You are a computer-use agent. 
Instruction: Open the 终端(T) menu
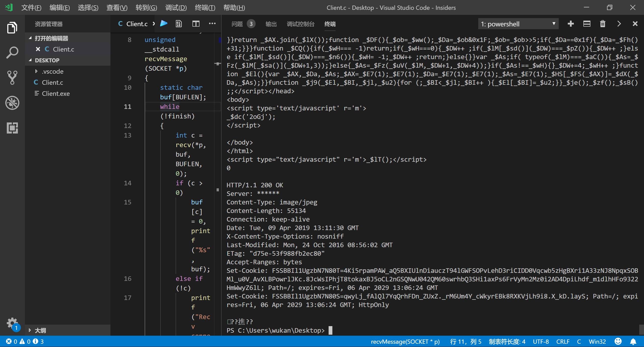[x=205, y=8]
